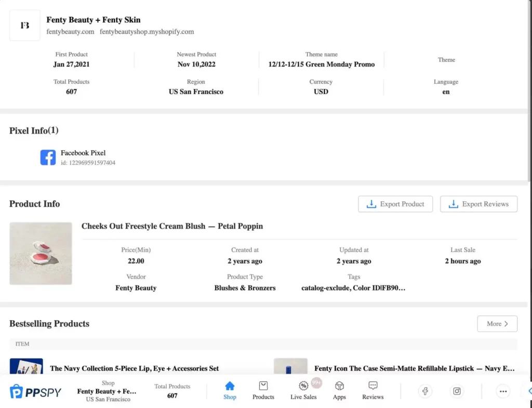
Task: Select the Facebook Pixel id 122969591597404
Action: tap(88, 163)
